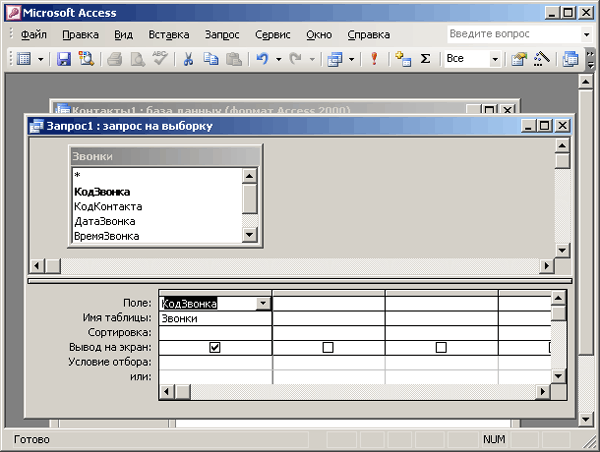Click the Build wand icon
The image size is (600, 452).
click(x=541, y=59)
